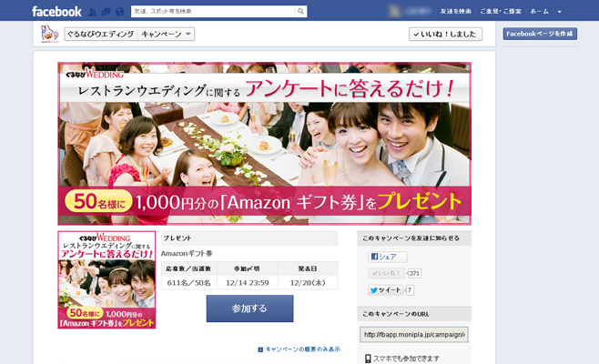Click the main wedding campaign banner
The height and width of the screenshot is (364, 599).
click(264, 144)
